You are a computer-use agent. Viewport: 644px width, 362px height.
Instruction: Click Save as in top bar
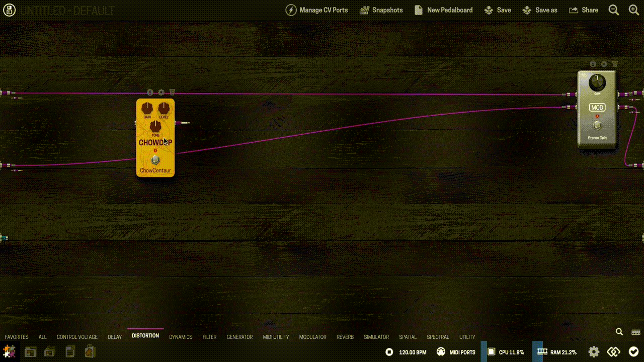coord(540,10)
